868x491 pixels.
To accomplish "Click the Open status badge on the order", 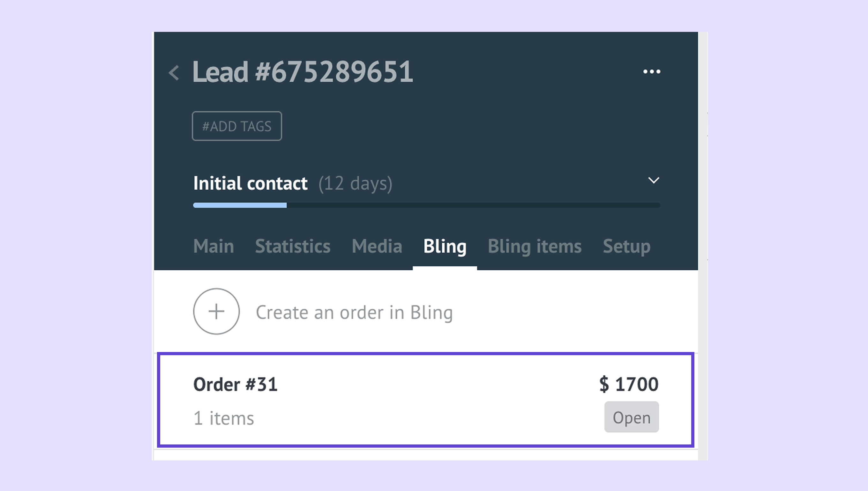I will pyautogui.click(x=631, y=417).
